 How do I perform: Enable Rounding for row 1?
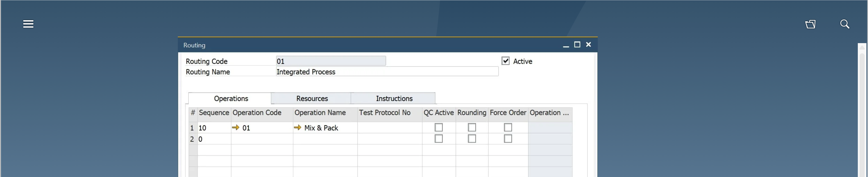[472, 127]
